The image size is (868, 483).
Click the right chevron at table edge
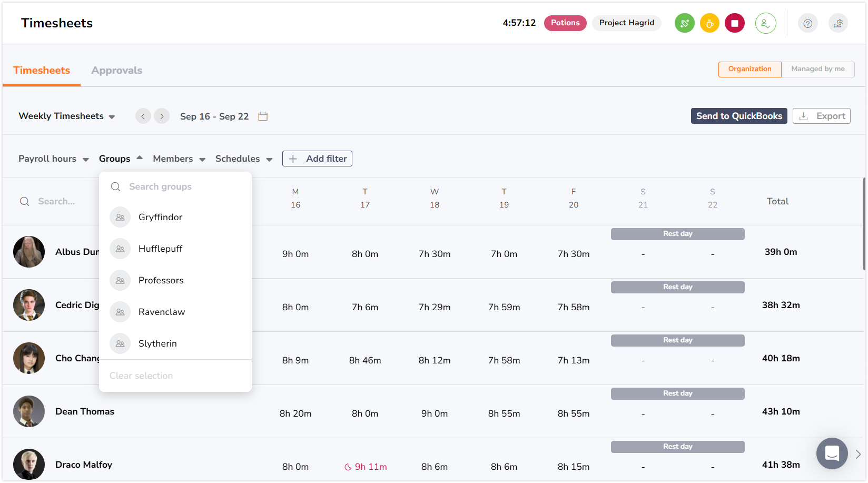tap(858, 454)
